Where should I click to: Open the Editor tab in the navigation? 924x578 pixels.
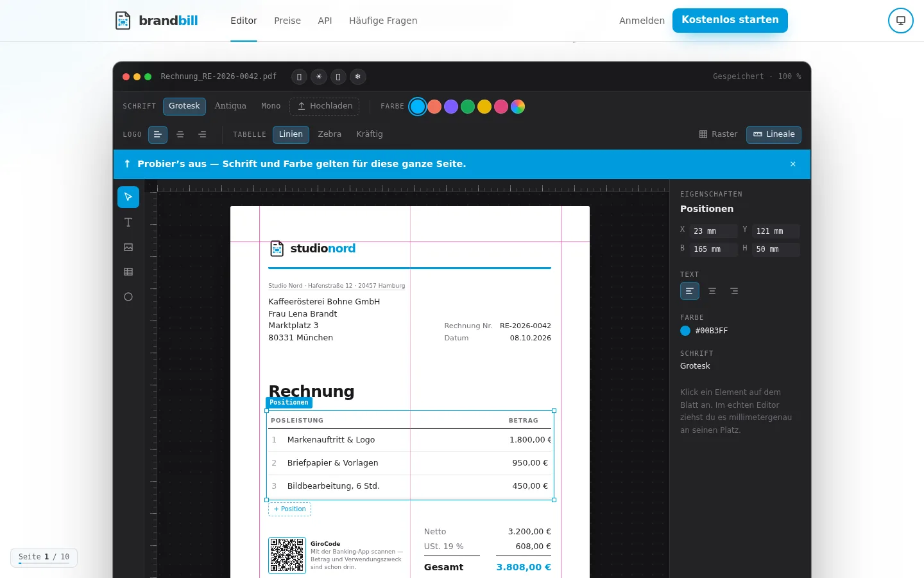[x=244, y=21]
